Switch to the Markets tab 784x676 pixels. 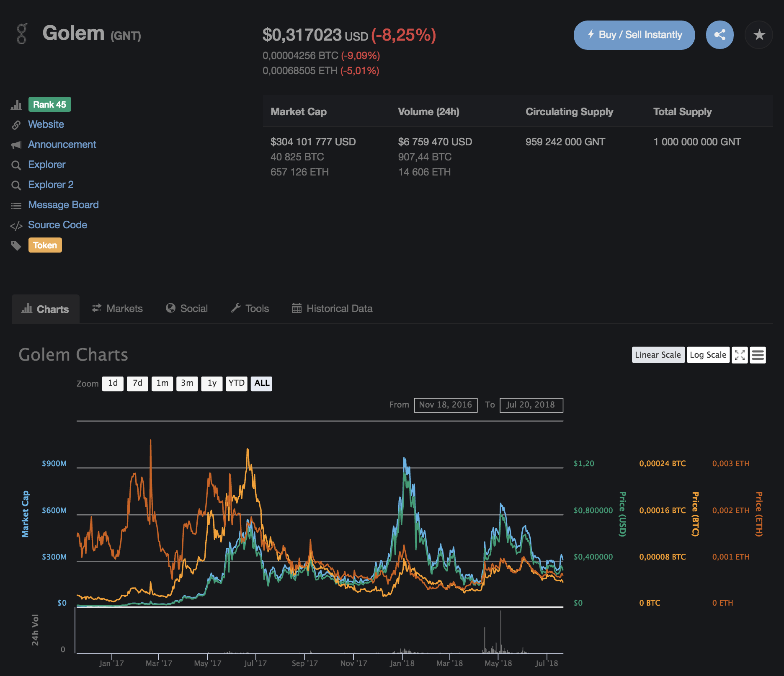click(117, 309)
